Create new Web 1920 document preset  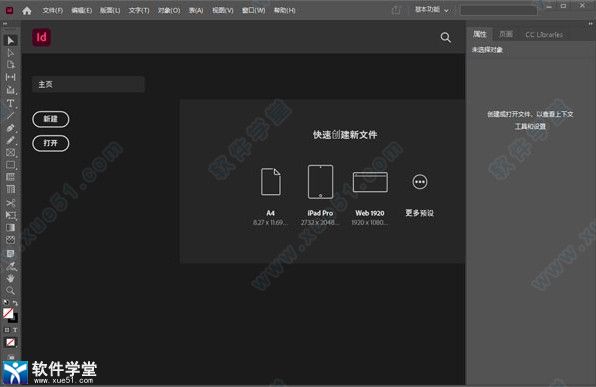[x=370, y=198]
